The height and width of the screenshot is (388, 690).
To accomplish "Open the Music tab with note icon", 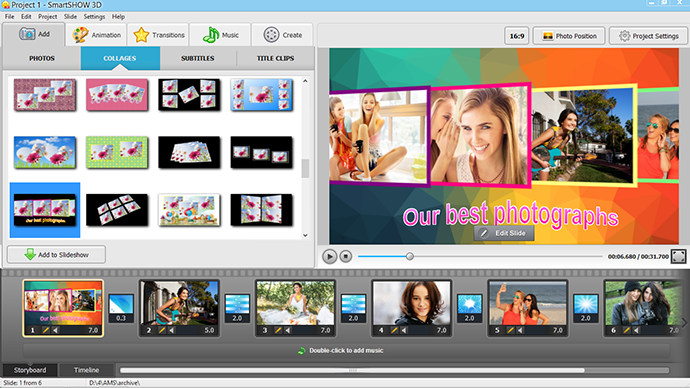I will coord(220,35).
